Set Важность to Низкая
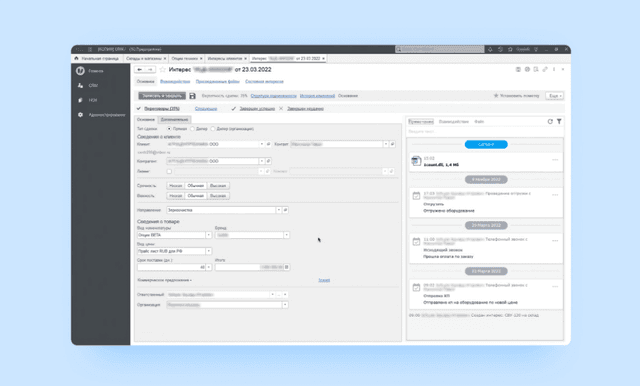640x386 pixels. coord(176,196)
